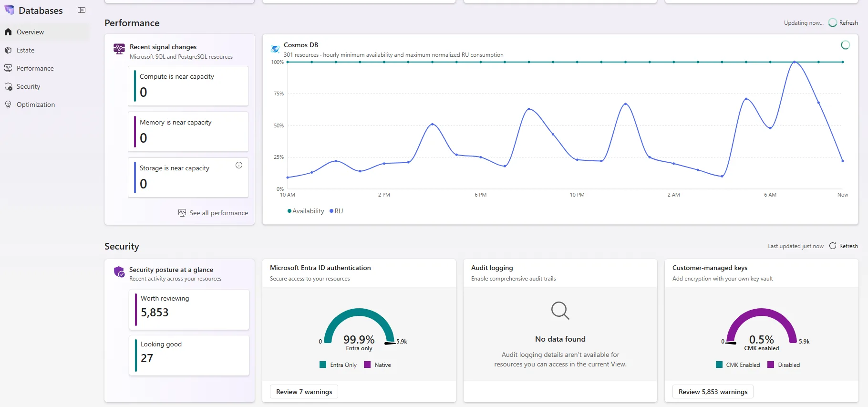Open the Compute is near capacity card
868x407 pixels.
tap(188, 86)
